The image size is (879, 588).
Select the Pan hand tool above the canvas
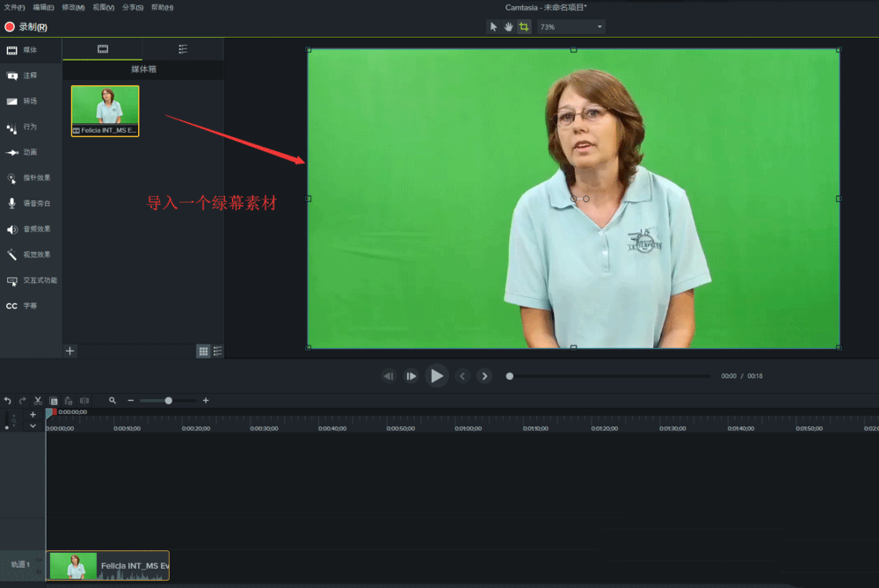click(x=509, y=27)
